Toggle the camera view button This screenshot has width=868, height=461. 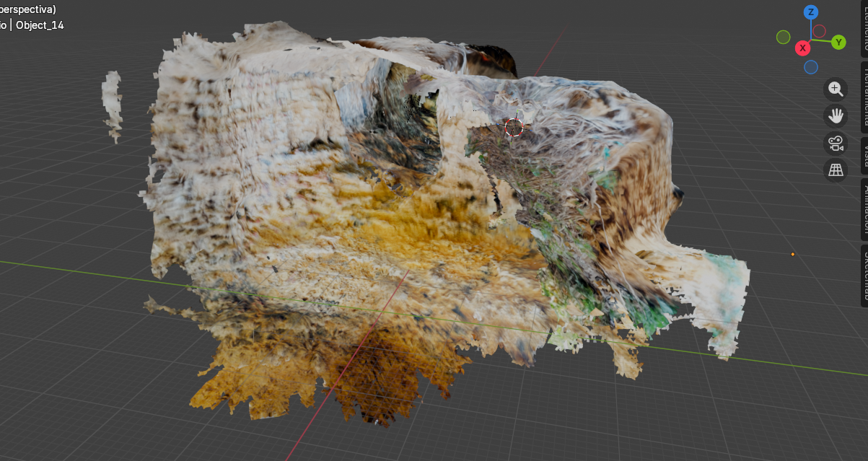click(x=836, y=143)
